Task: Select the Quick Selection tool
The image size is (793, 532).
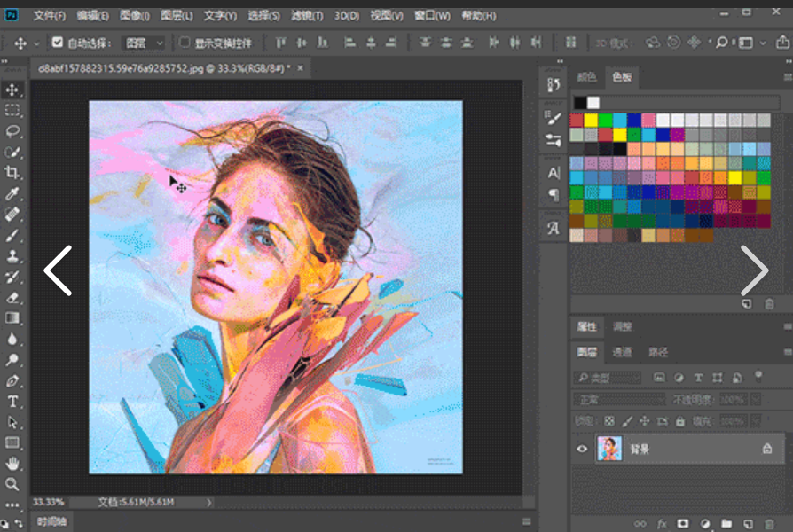Action: (12, 152)
